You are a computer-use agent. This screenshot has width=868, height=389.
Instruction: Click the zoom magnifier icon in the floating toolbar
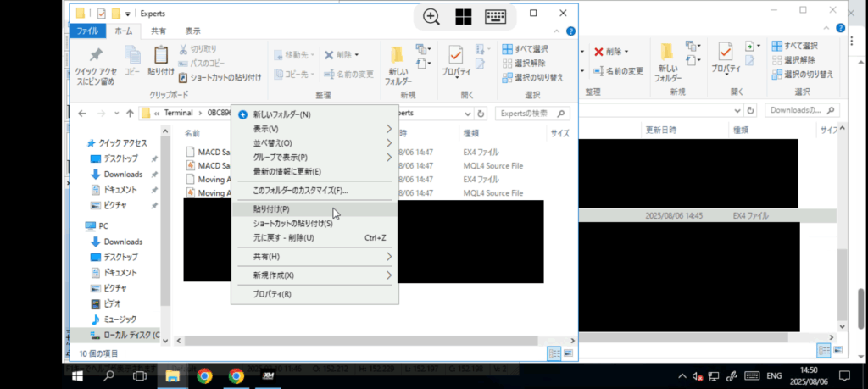click(431, 16)
